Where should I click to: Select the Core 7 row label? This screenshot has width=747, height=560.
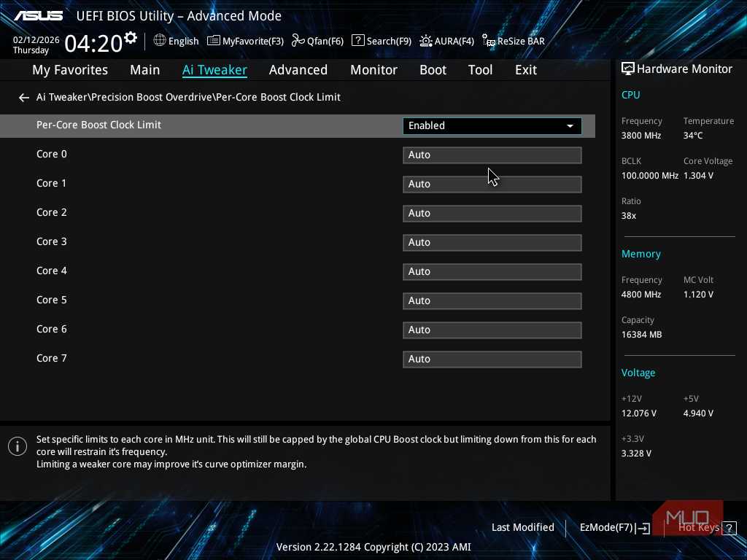pos(52,358)
